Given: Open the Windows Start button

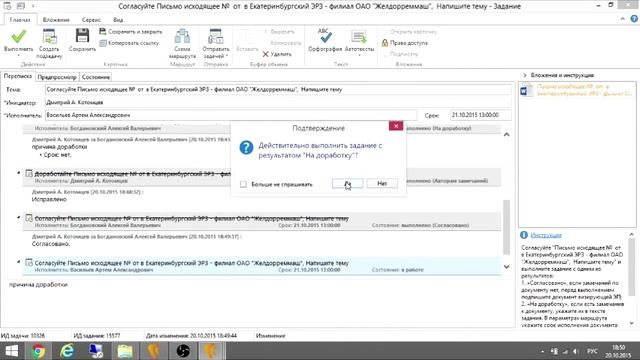Looking at the screenshot, I should point(11,351).
